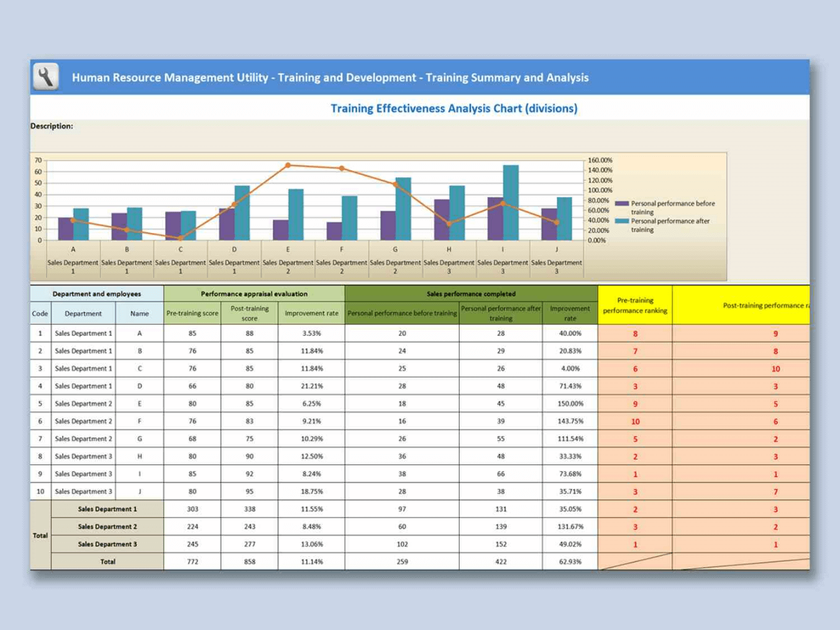The image size is (840, 630).
Task: Select the Name column header
Action: pos(139,314)
